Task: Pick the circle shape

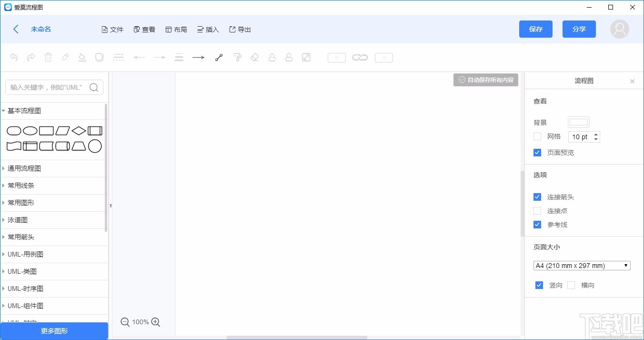Action: tap(95, 146)
